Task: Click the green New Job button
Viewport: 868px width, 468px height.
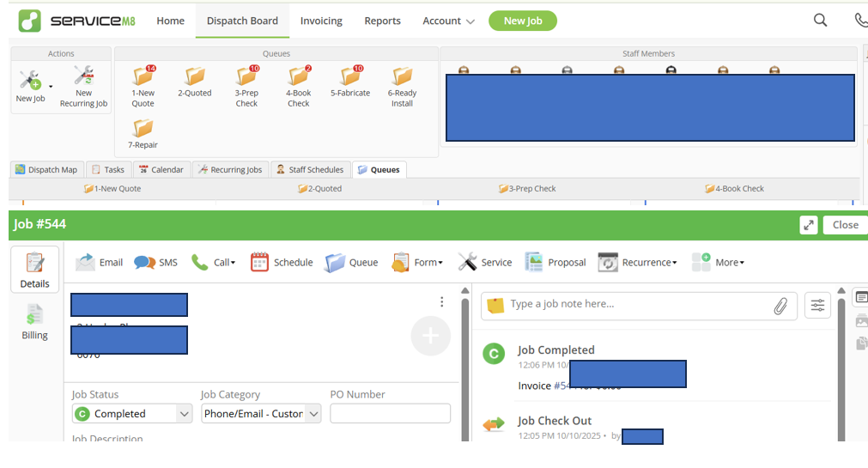Action: 522,21
